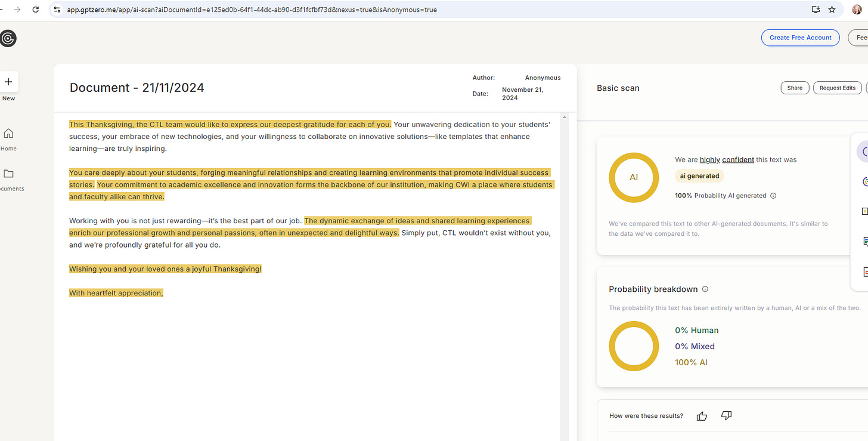Click the '100% AI' breakdown value
The width and height of the screenshot is (868, 441).
691,362
